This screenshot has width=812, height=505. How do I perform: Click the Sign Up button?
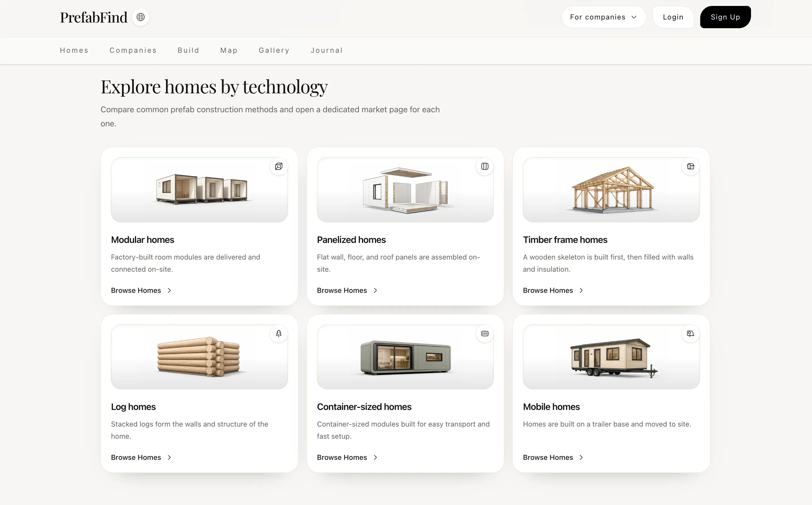tap(725, 17)
